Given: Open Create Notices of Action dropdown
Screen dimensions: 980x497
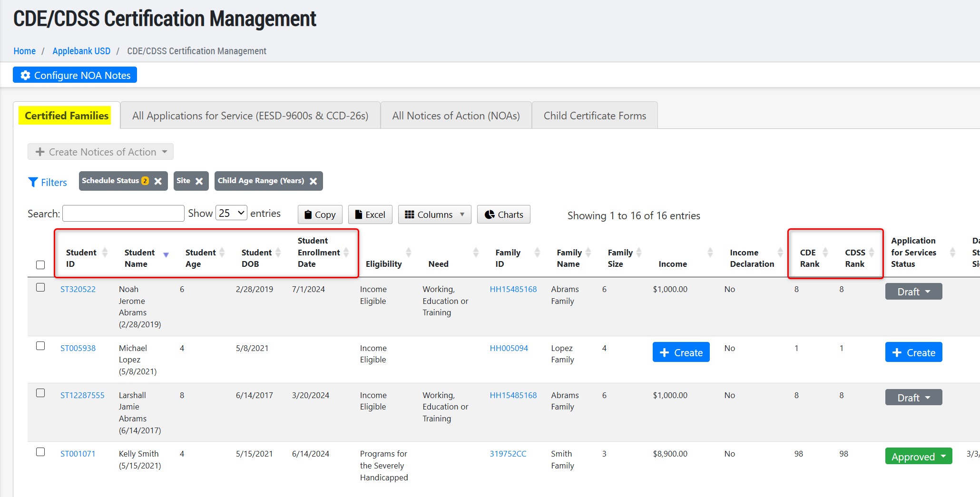Looking at the screenshot, I should coord(100,152).
